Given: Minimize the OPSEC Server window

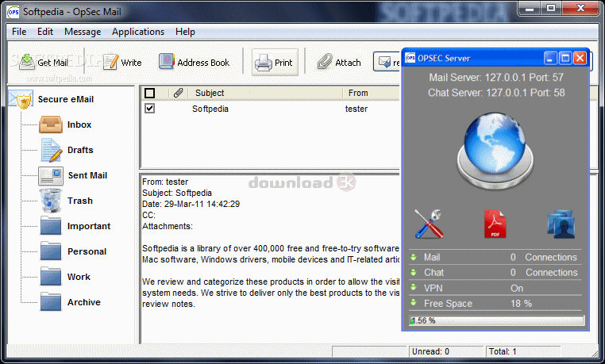Looking at the screenshot, I should point(550,58).
